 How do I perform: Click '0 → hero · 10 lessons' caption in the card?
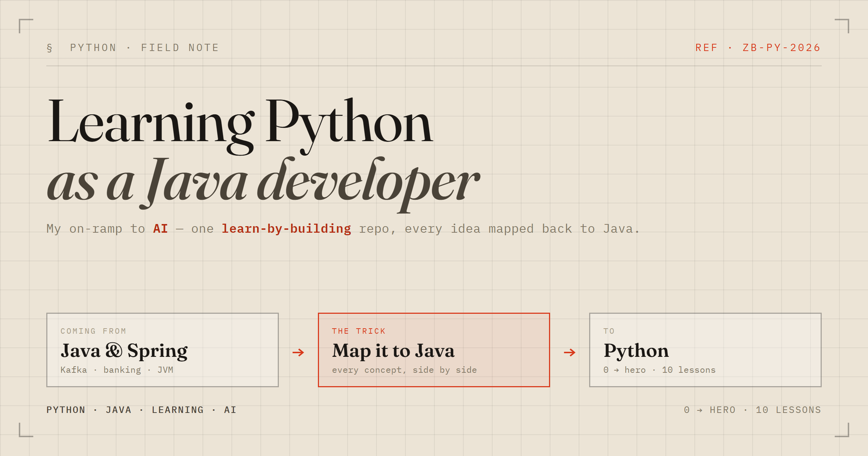point(659,370)
